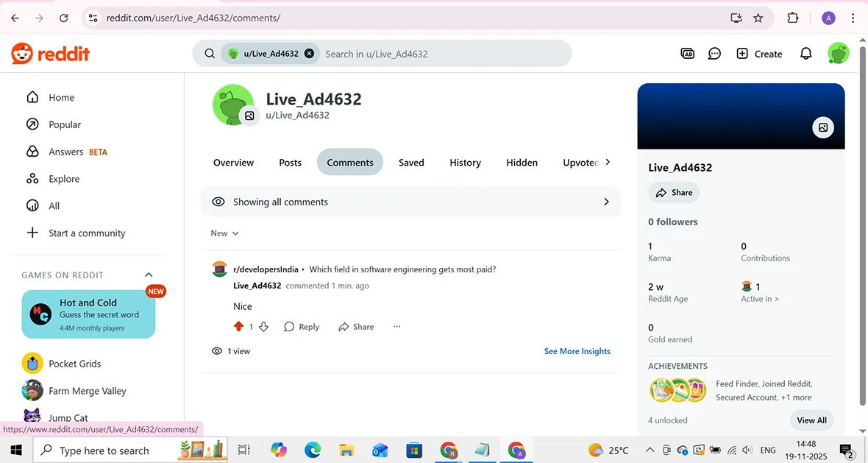Open Google Chrome from the taskbar
Image resolution: width=868 pixels, height=463 pixels.
(516, 450)
